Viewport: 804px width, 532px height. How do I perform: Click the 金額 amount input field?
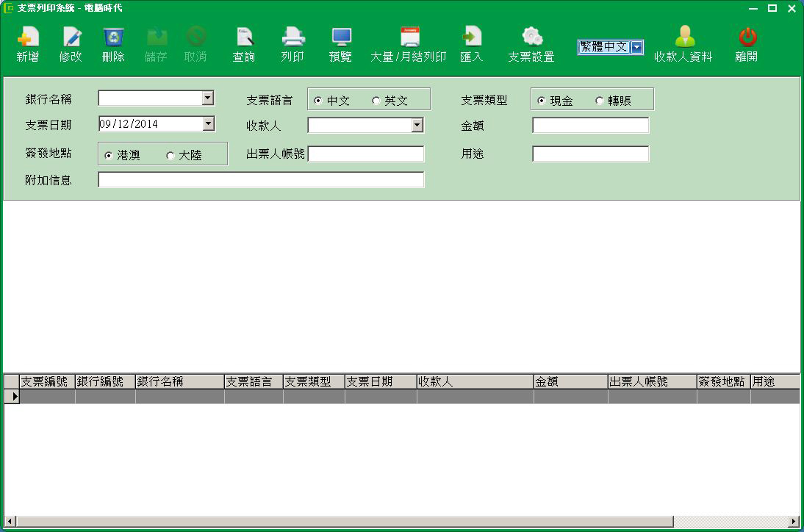point(590,126)
